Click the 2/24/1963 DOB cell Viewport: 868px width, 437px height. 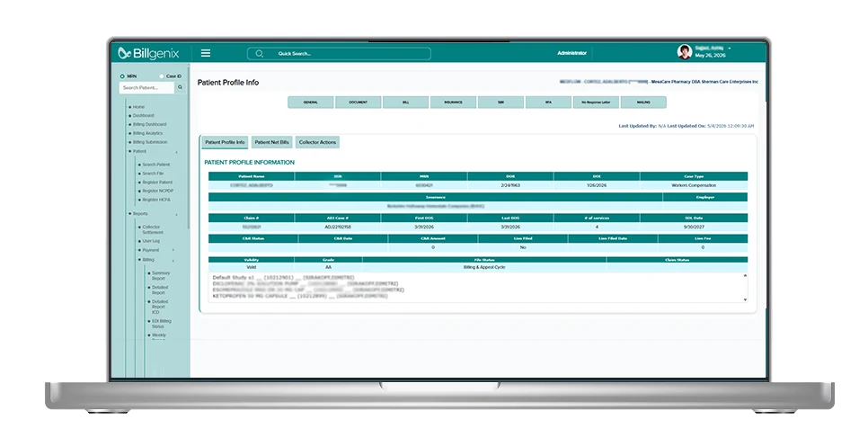[510, 185]
